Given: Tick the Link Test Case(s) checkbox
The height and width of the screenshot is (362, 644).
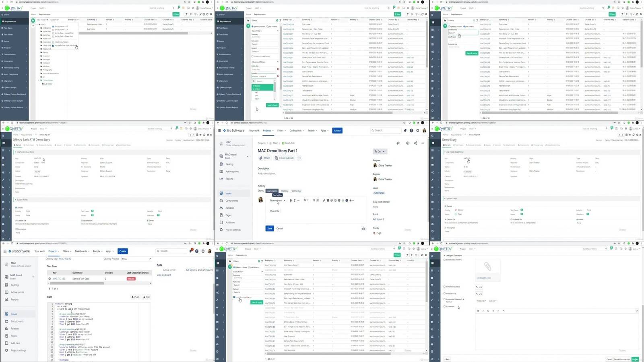Looking at the screenshot, I should click(444, 287).
